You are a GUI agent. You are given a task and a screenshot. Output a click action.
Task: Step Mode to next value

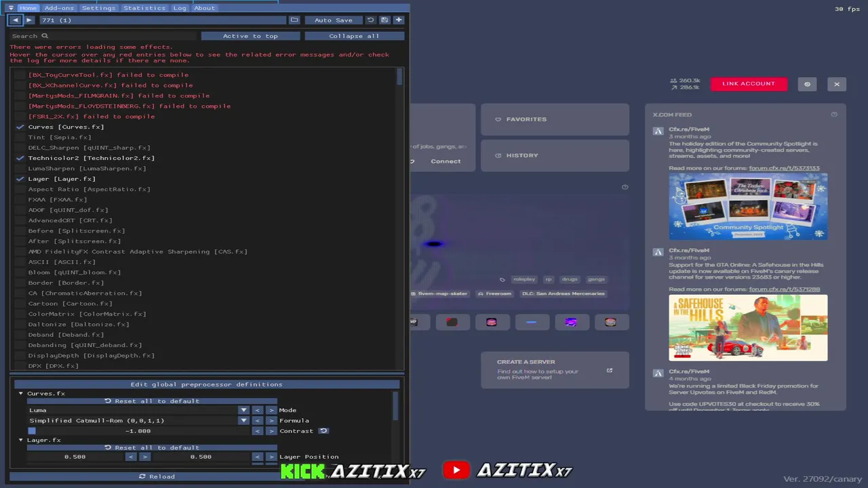click(x=271, y=410)
